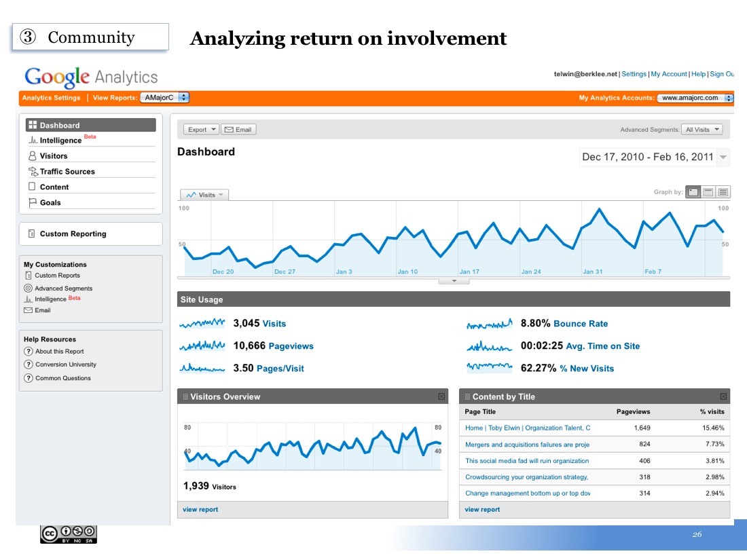Screen dimensions: 747x560
Task: Open the This social media fad link
Action: point(527,460)
